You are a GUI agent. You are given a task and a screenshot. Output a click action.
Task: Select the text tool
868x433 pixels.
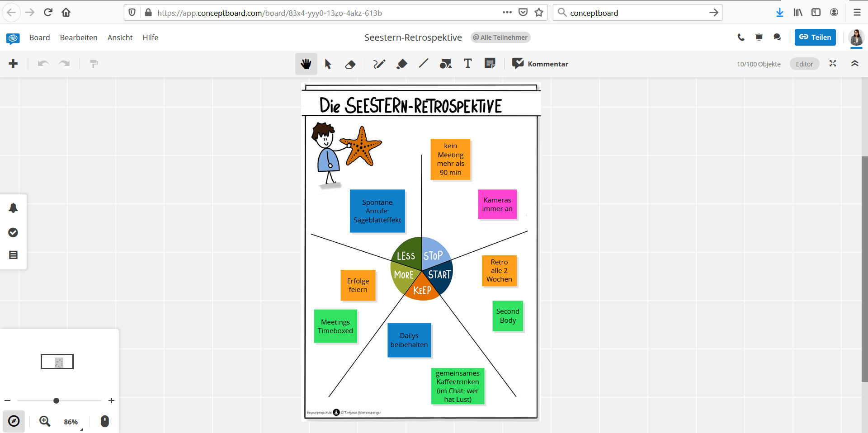point(467,64)
